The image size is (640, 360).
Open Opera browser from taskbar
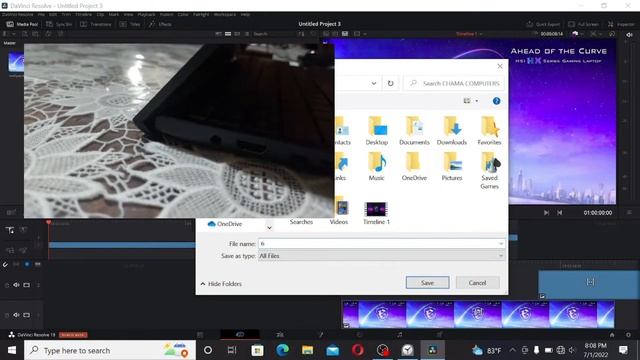(x=358, y=350)
